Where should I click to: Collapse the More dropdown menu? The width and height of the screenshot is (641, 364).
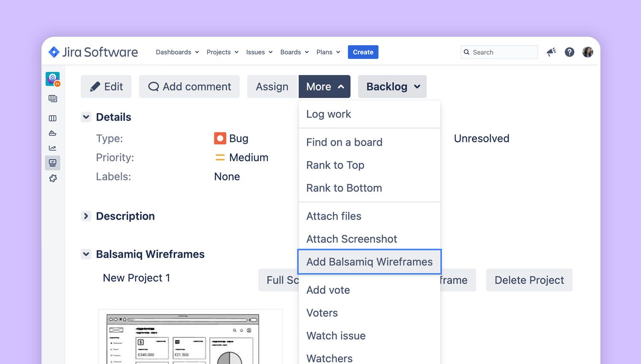[324, 87]
